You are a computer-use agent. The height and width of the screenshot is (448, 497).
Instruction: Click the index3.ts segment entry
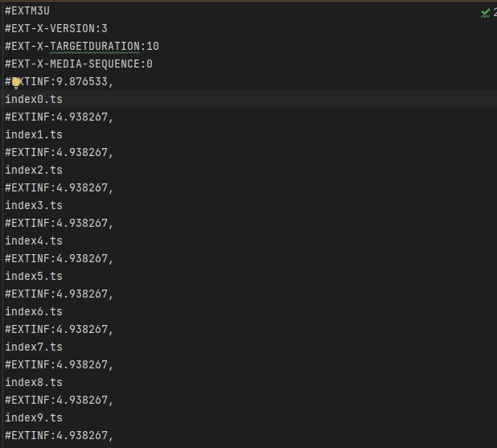tap(34, 205)
